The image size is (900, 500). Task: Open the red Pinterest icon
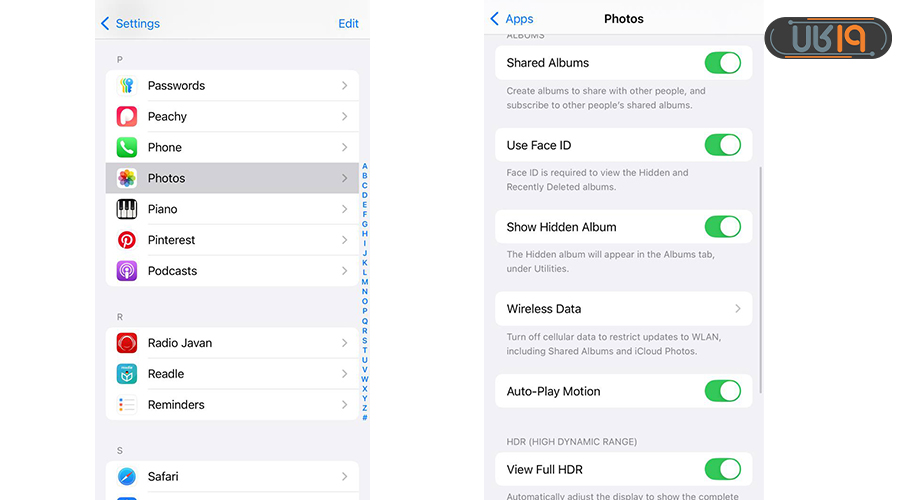click(x=127, y=241)
